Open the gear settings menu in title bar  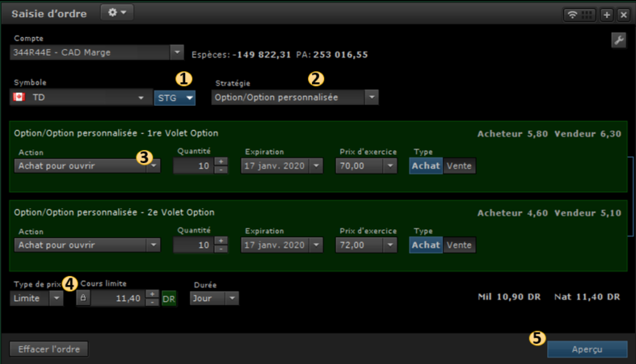[x=116, y=13]
